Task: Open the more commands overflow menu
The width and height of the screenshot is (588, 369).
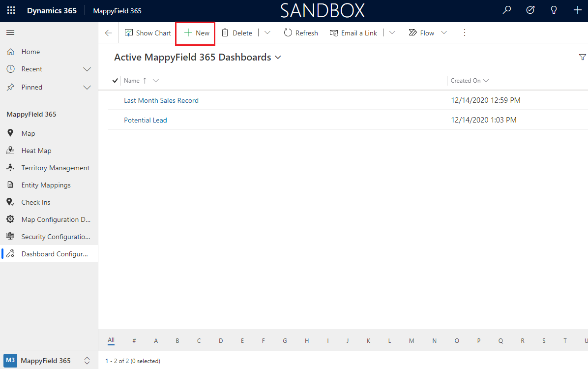Action: click(x=464, y=32)
